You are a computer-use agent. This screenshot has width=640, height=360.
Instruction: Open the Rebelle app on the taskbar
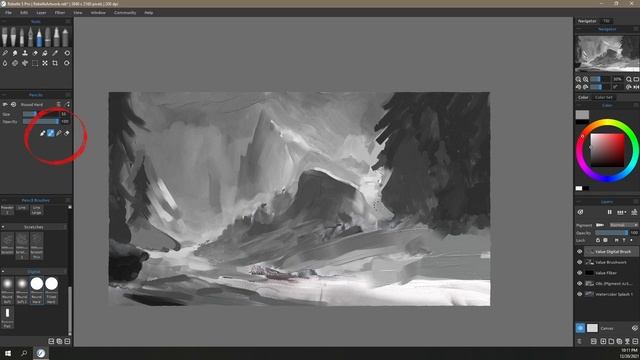click(40, 353)
